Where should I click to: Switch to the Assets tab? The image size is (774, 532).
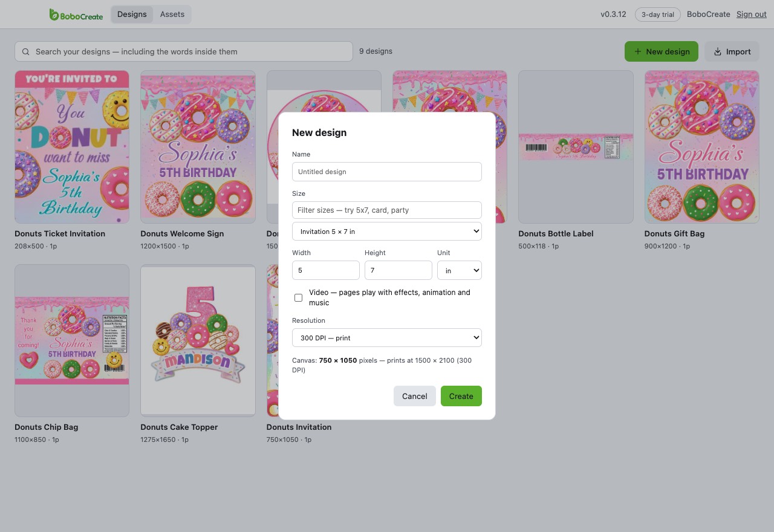point(172,15)
